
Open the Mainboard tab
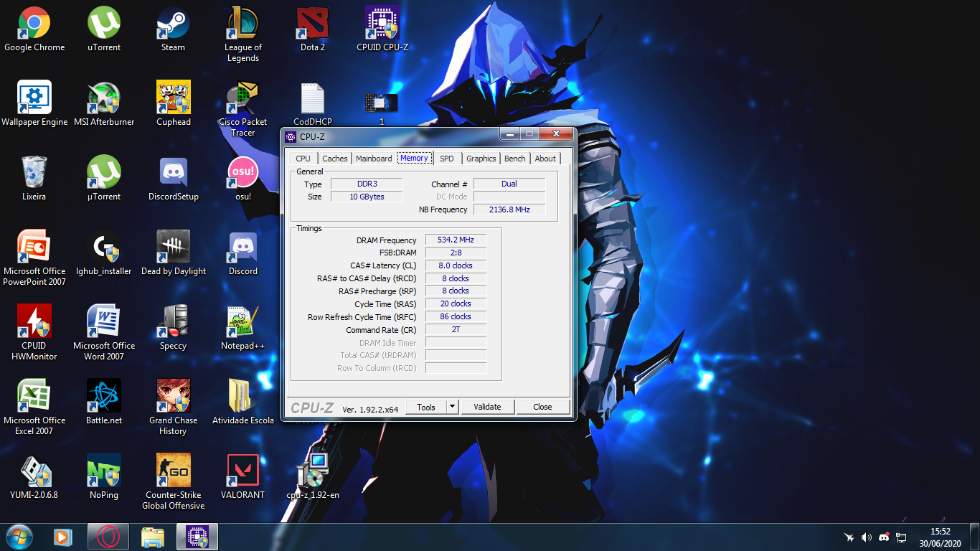(x=374, y=159)
